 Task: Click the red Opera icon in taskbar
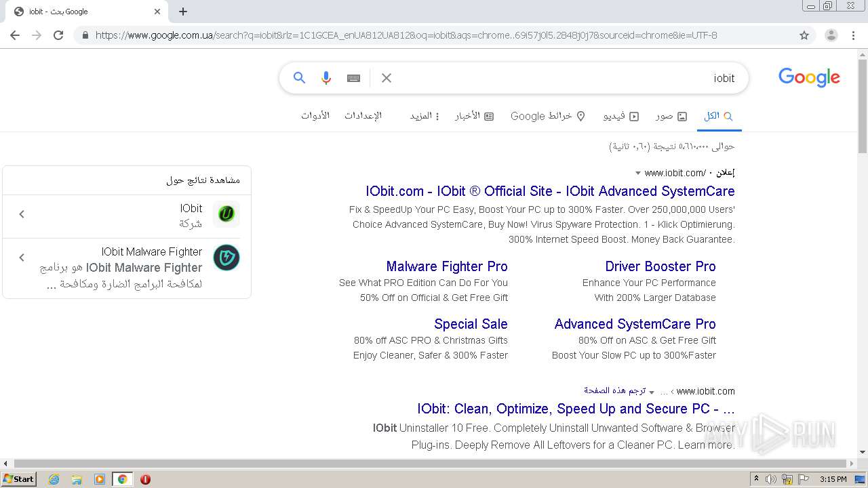coord(145,479)
